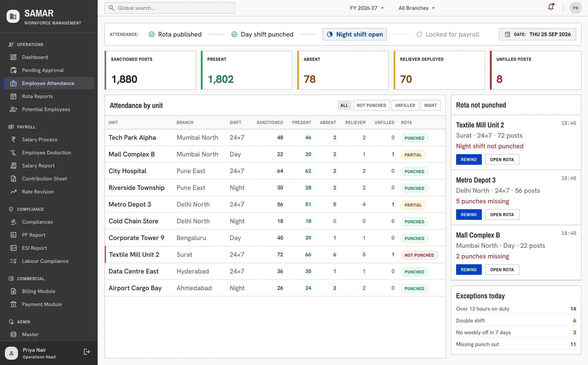Open the FY 2026-27 dropdown
Image resolution: width=588 pixels, height=365 pixels.
pos(367,8)
